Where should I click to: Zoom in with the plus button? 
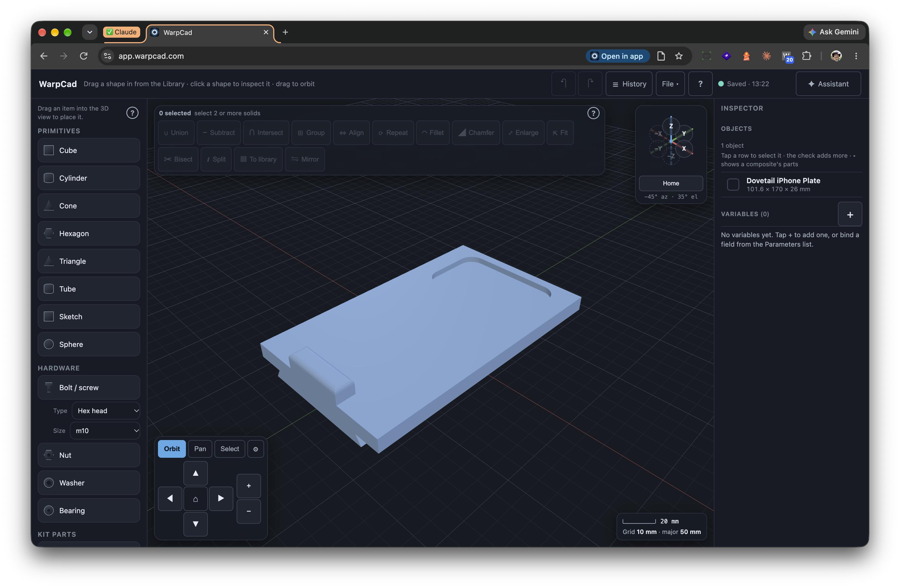[249, 485]
